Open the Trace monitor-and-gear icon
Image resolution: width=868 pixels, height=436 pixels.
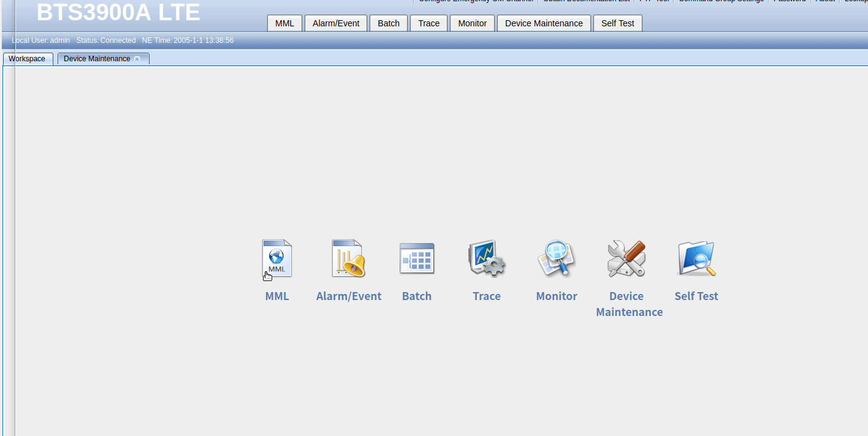[x=487, y=258]
